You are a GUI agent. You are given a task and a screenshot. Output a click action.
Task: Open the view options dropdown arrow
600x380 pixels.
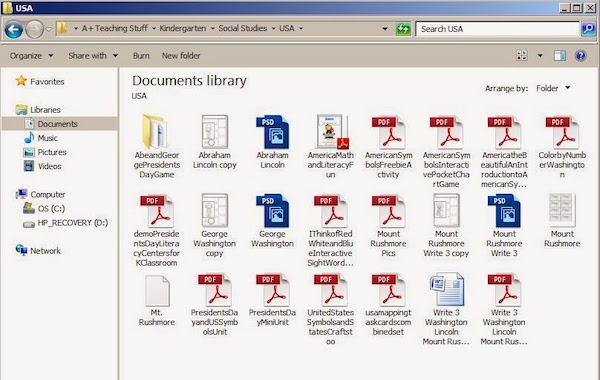[540, 56]
